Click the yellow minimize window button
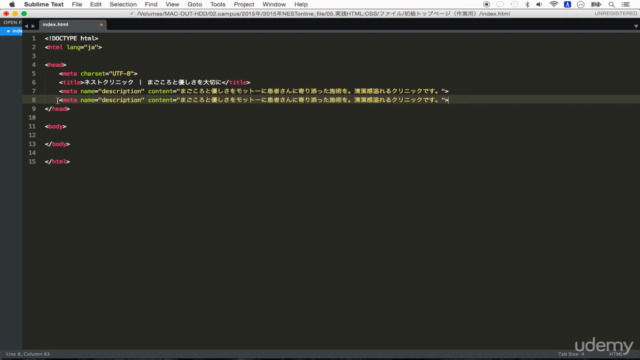Viewport: 640px width, 360px height. (15, 13)
